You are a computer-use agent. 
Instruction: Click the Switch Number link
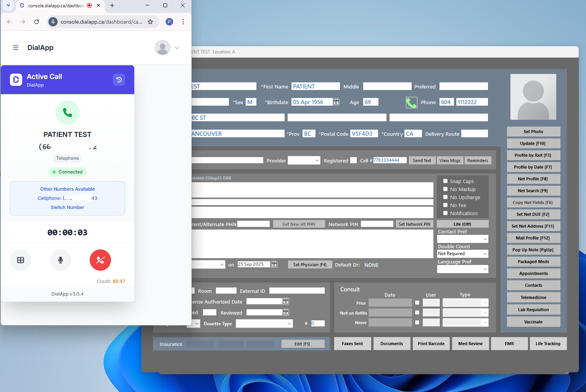68,207
